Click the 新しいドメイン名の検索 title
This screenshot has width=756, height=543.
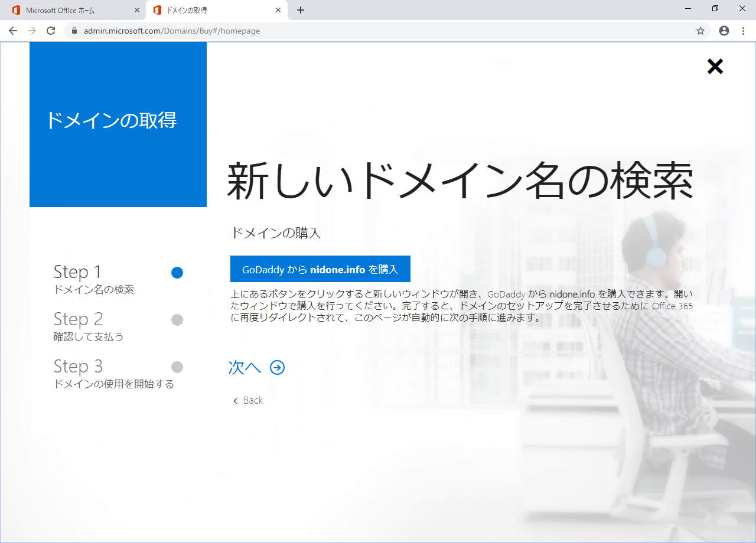coord(460,181)
